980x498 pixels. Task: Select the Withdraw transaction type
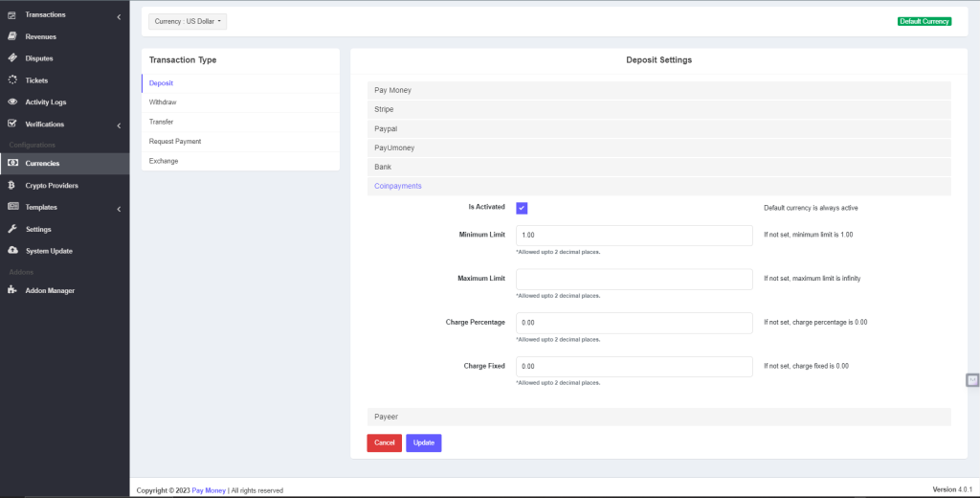[163, 102]
